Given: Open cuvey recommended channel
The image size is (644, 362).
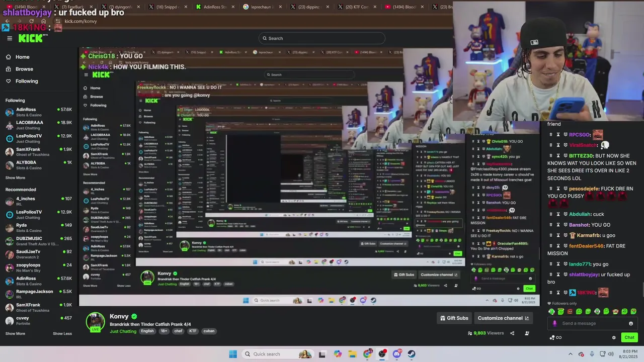Looking at the screenshot, I should 39,320.
